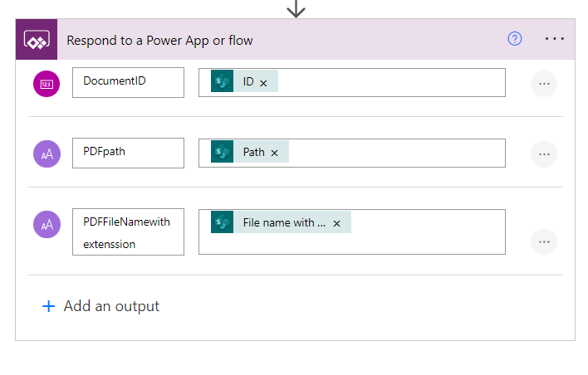Remove the ID dynamic content token
Image resolution: width=588 pixels, height=375 pixels.
pos(263,83)
